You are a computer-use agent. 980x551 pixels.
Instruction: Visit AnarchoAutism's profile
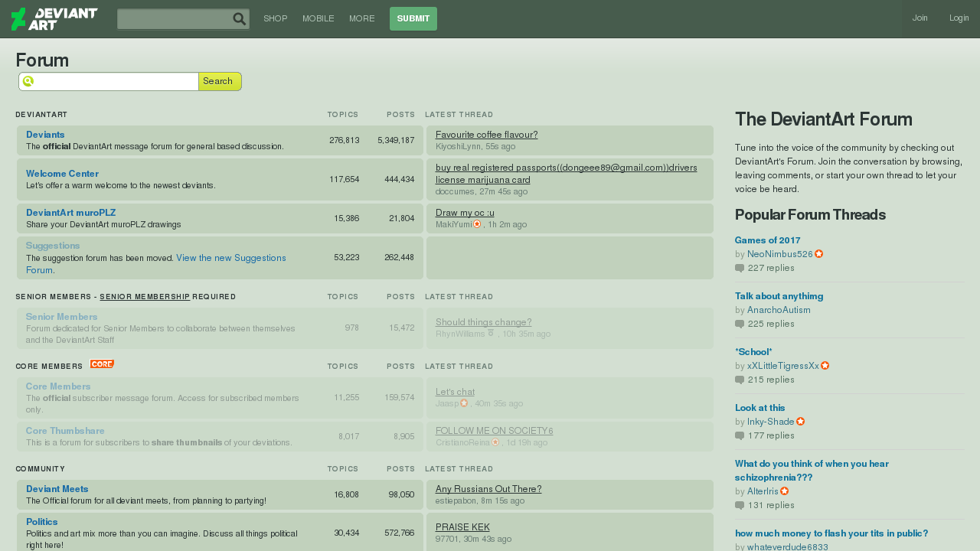(x=779, y=310)
